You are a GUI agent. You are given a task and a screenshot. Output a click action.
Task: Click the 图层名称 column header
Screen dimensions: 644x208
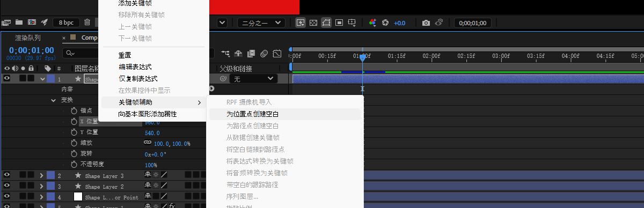point(87,69)
